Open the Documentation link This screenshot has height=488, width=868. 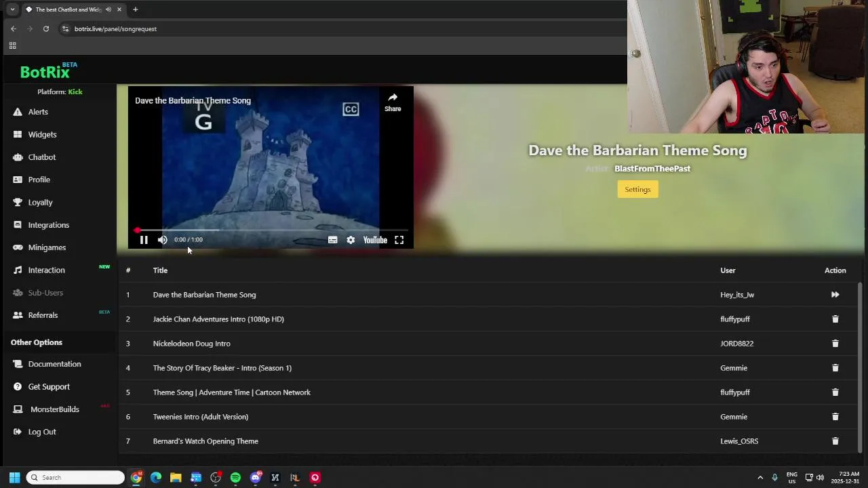tap(54, 364)
